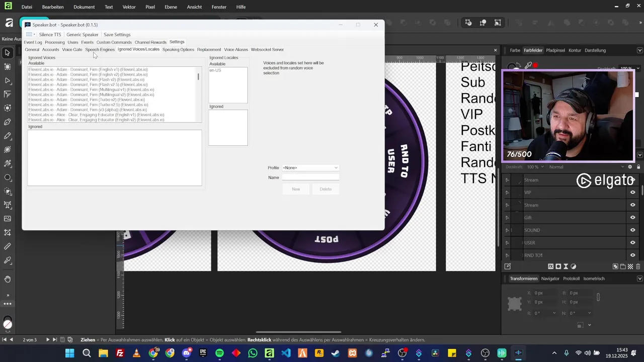Open Discord from the taskbar
Screen dimensions: 644x362
point(187,353)
